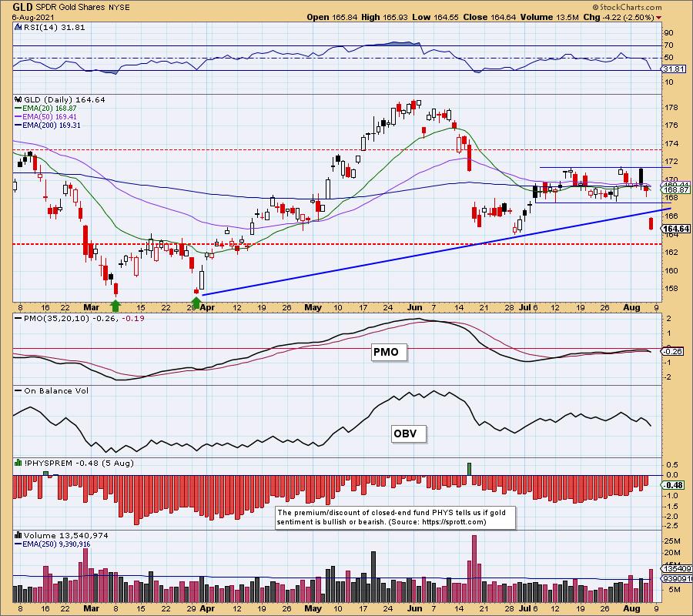Click the RSI 31.81 value tag on right axis
Viewport: 693px width, 616px height.
coord(674,69)
